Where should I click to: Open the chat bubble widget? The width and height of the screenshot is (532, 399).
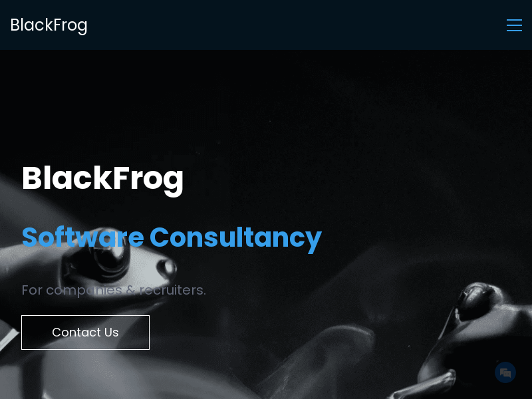(505, 372)
